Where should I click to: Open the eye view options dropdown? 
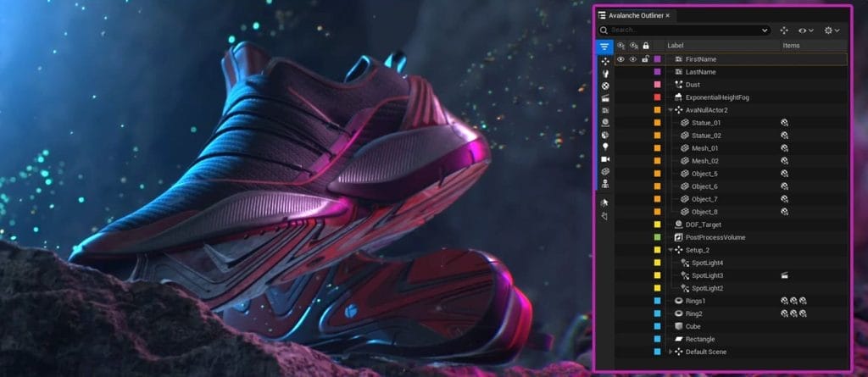(x=805, y=30)
